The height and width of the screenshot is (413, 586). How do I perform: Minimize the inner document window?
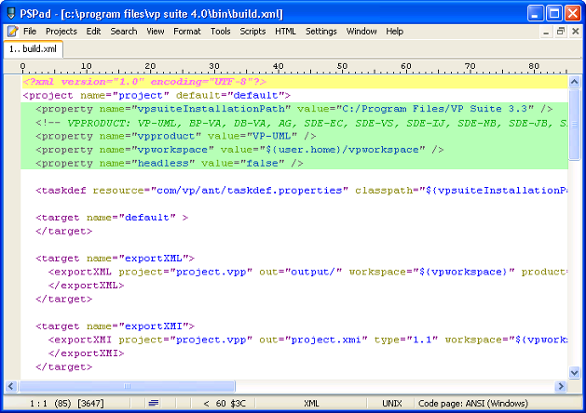point(546,32)
